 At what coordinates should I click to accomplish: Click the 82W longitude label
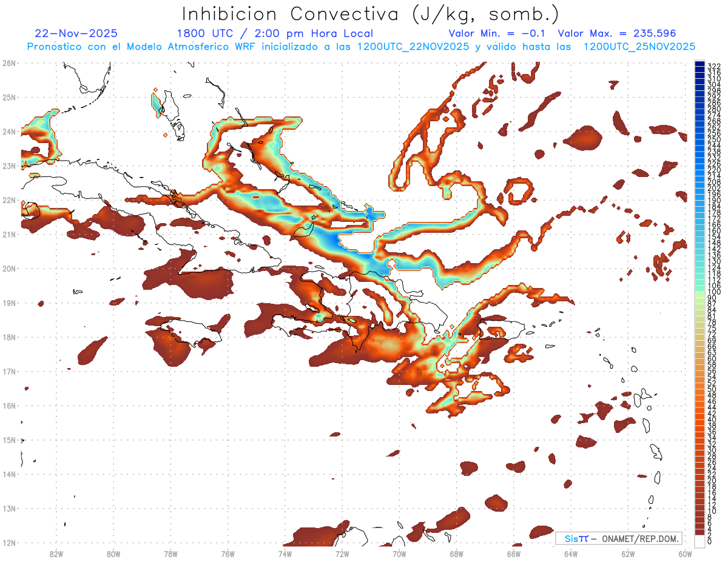click(56, 554)
